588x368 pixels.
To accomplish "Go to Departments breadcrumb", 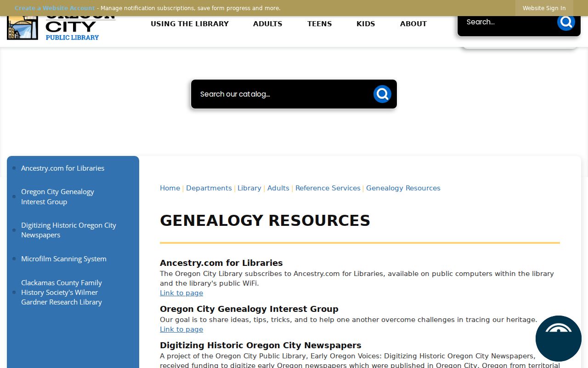I will (209, 188).
